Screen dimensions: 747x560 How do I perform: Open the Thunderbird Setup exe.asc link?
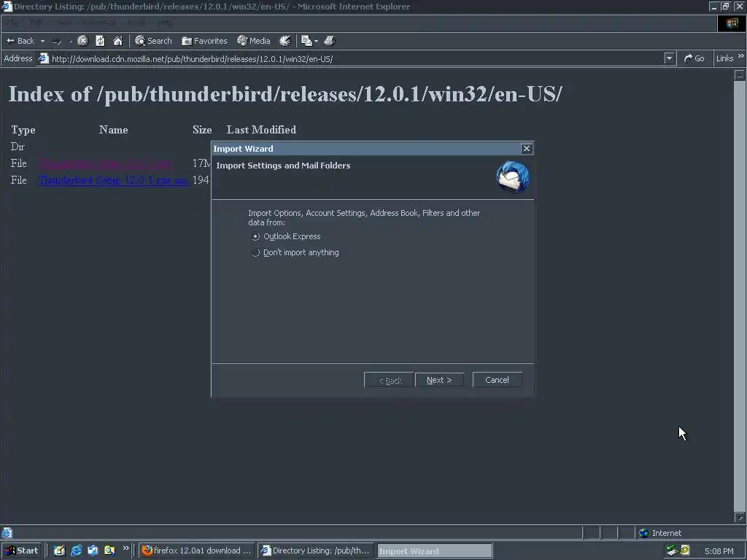[113, 180]
